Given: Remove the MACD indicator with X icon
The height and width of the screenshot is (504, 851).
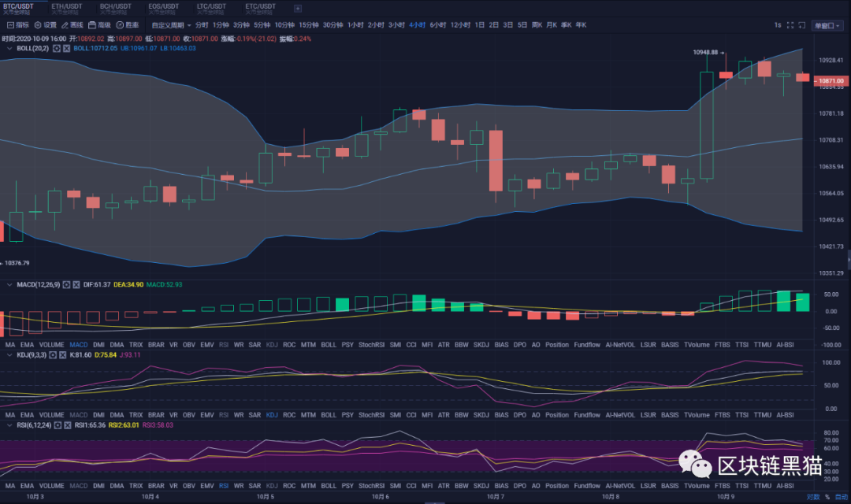Looking at the screenshot, I should pyautogui.click(x=76, y=283).
